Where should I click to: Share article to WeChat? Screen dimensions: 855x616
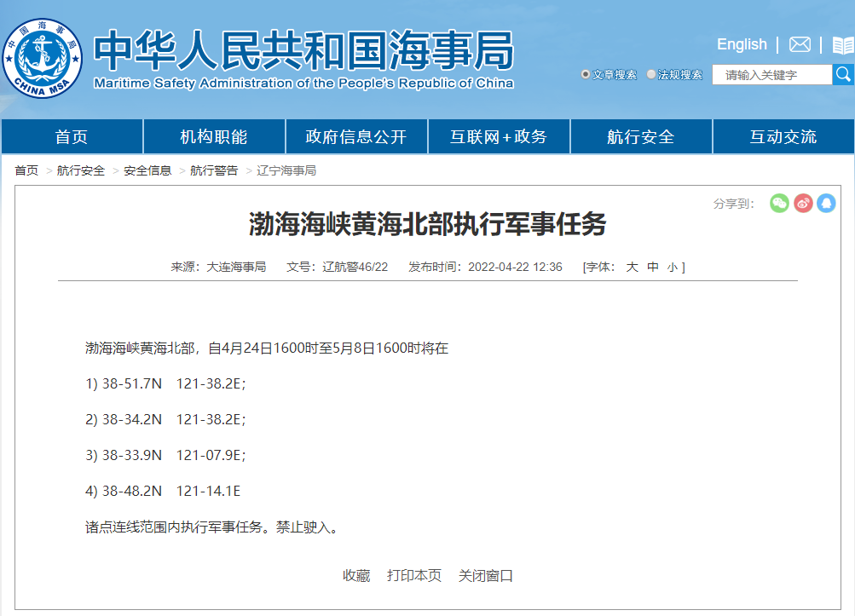click(x=779, y=204)
